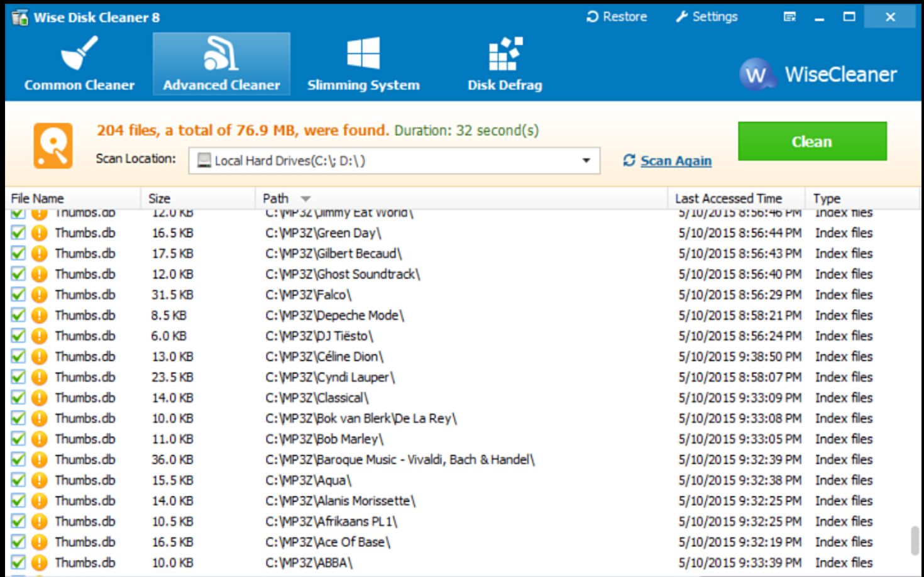Uncheck the Cyndi Lauper Thumbs.db checkbox
Screen dimensions: 924x577
[x=18, y=377]
